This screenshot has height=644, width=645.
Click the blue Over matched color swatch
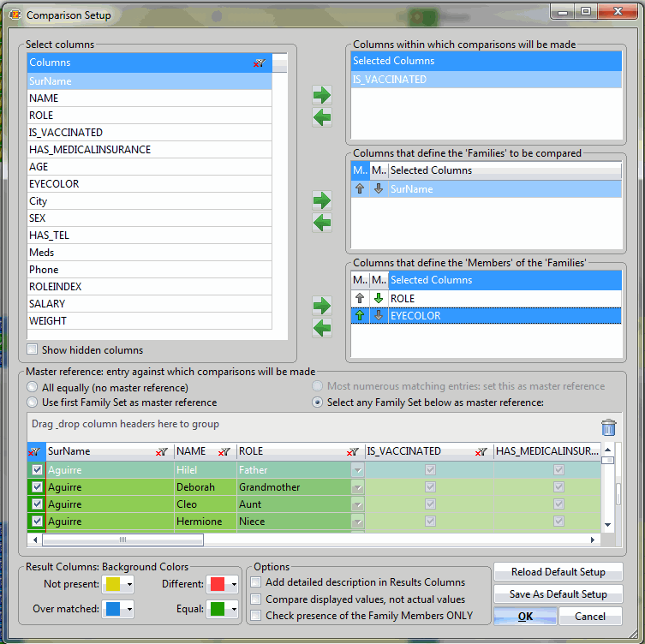click(x=112, y=610)
